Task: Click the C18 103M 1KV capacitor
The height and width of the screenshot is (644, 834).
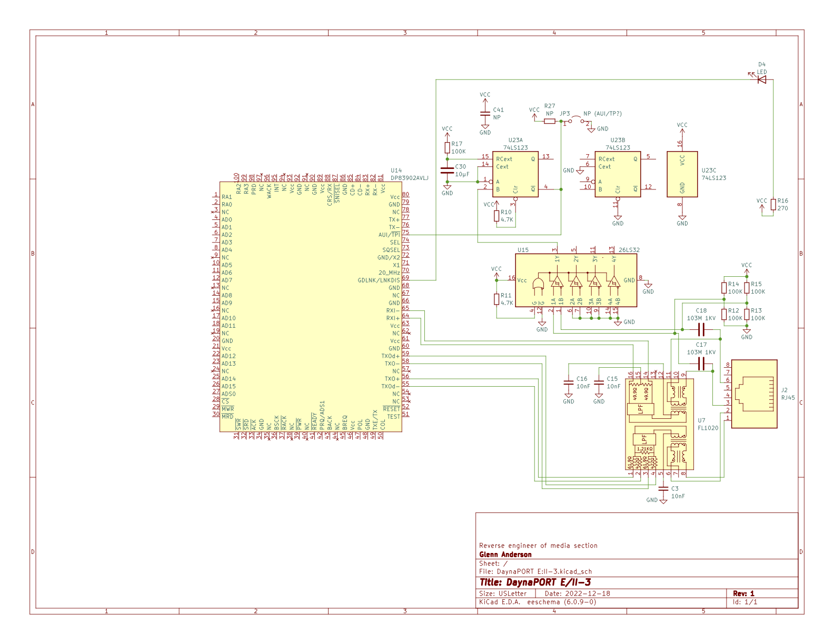Action: [701, 330]
